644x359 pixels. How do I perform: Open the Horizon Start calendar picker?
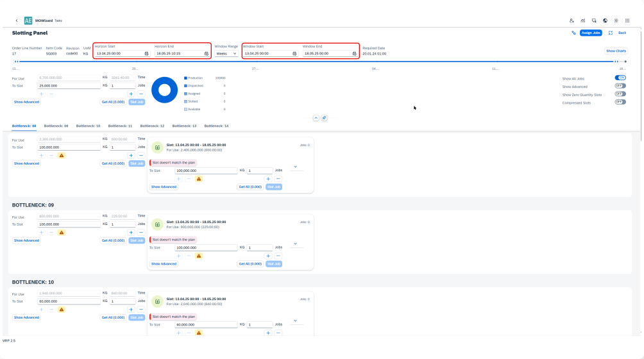[x=147, y=54]
